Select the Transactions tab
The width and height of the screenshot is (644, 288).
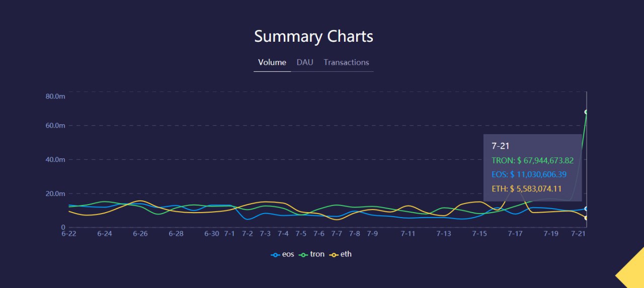tap(346, 62)
